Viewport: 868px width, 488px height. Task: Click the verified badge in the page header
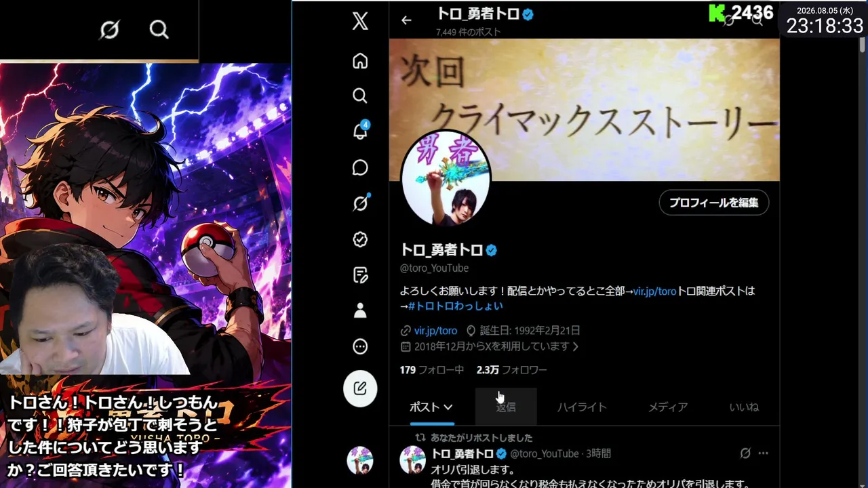pos(528,14)
